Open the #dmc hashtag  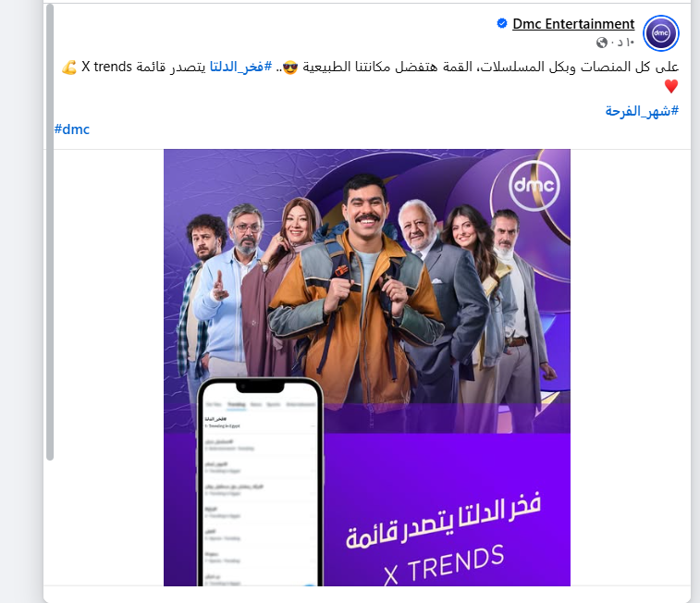click(72, 129)
